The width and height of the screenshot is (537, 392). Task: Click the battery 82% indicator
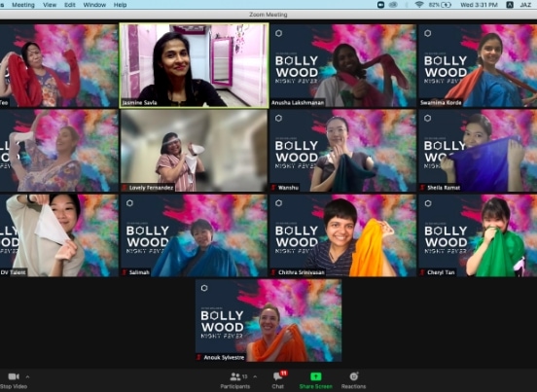point(440,5)
